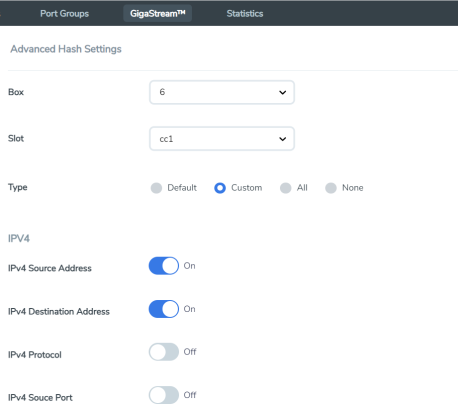Image resolution: width=458 pixels, height=406 pixels.
Task: Turn on the IPv4 Souce Port toggle
Action: pyautogui.click(x=164, y=395)
